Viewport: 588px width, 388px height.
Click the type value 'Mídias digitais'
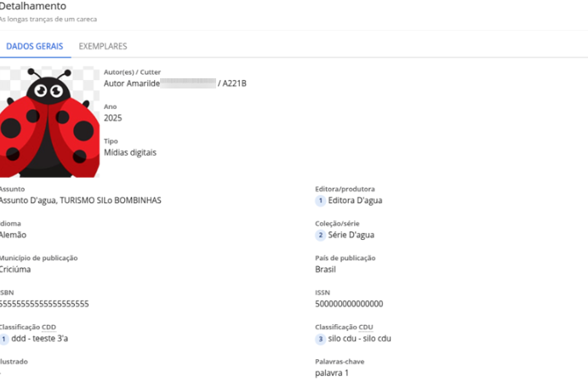pyautogui.click(x=130, y=152)
